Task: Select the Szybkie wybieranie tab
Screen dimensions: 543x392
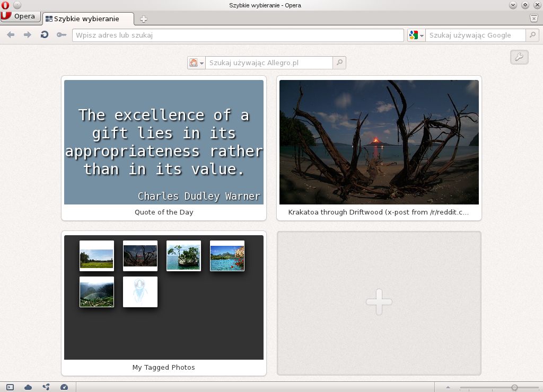Action: click(x=88, y=19)
